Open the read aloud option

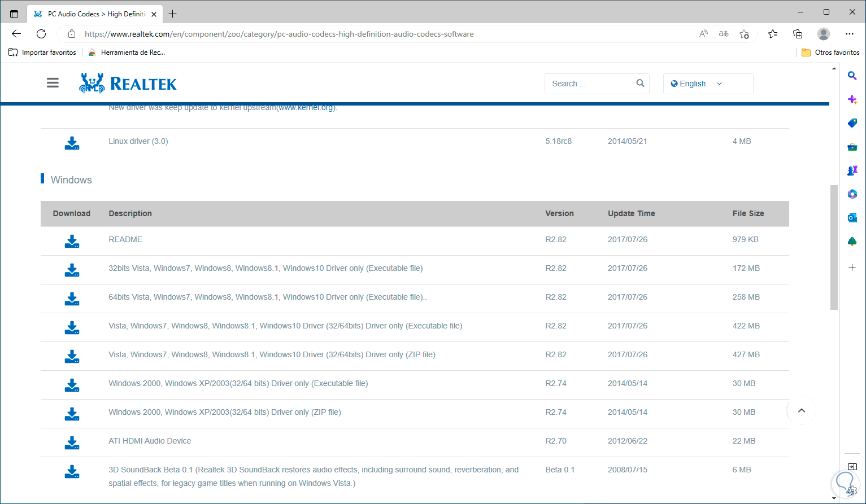[x=703, y=34]
